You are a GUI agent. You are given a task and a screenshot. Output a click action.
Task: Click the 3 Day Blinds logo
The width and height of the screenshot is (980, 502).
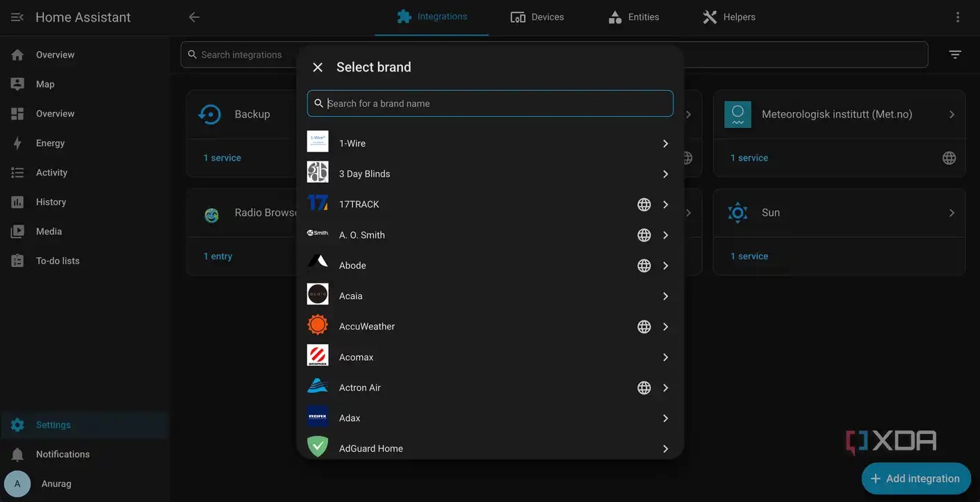coord(318,172)
